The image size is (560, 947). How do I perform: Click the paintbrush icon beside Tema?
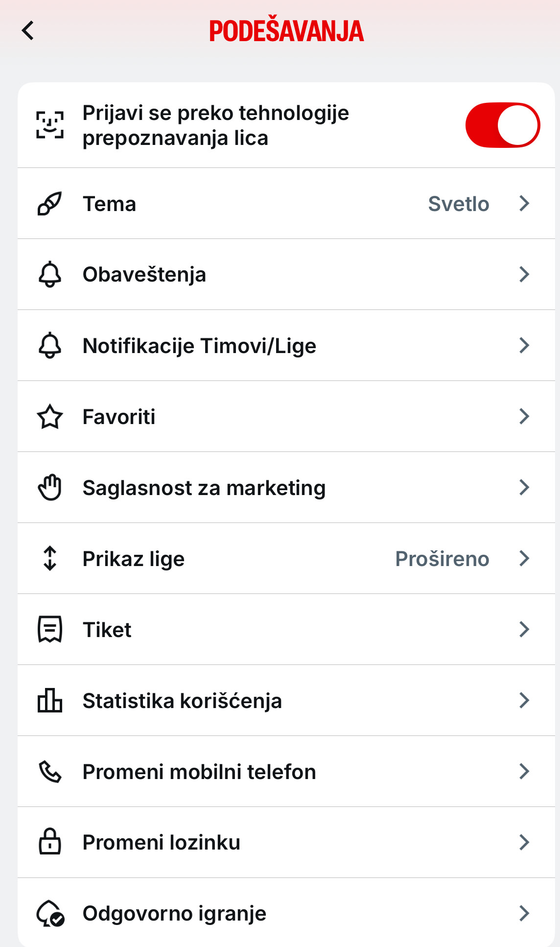click(50, 204)
